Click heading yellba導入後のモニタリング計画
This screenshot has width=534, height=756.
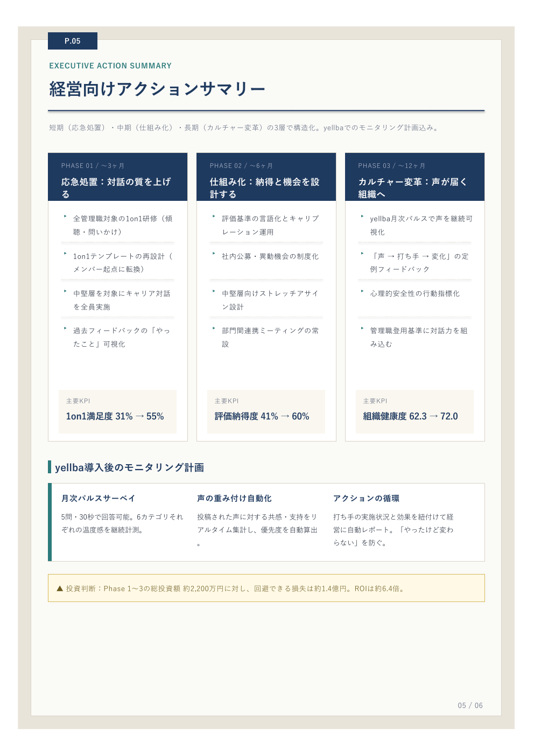tap(130, 467)
